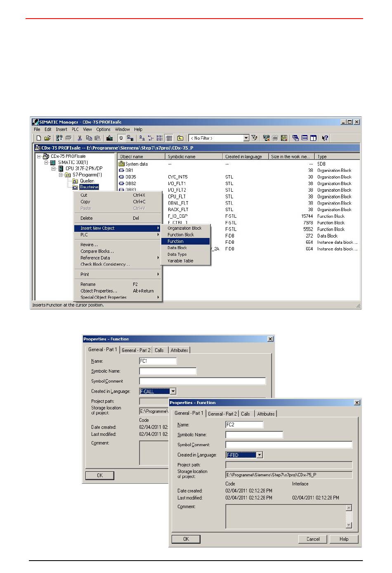
Task: Collapse the SIMATIC 300(1) tree node
Action: tap(46, 163)
